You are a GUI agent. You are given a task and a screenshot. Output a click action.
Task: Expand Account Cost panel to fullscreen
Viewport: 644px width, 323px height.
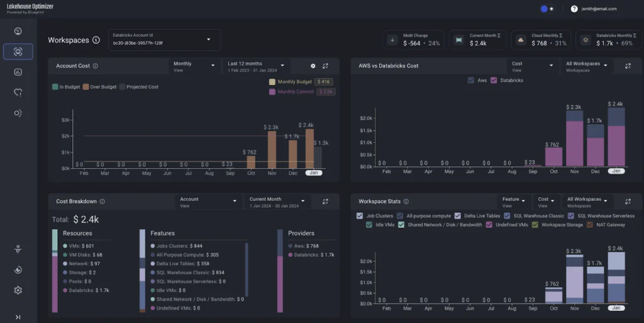click(325, 65)
